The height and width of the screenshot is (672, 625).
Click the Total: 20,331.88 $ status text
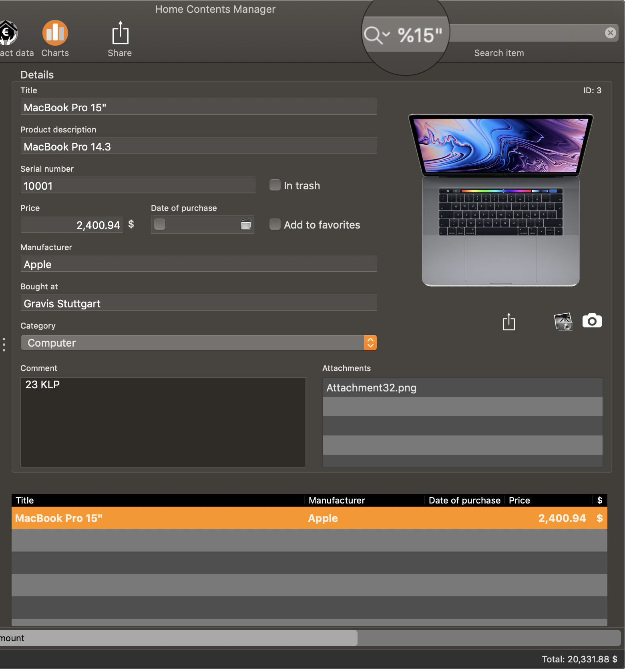click(x=579, y=659)
